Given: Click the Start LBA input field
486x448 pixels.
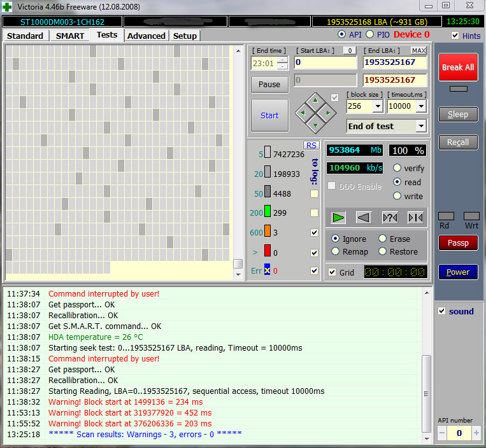Looking at the screenshot, I should pyautogui.click(x=325, y=62).
